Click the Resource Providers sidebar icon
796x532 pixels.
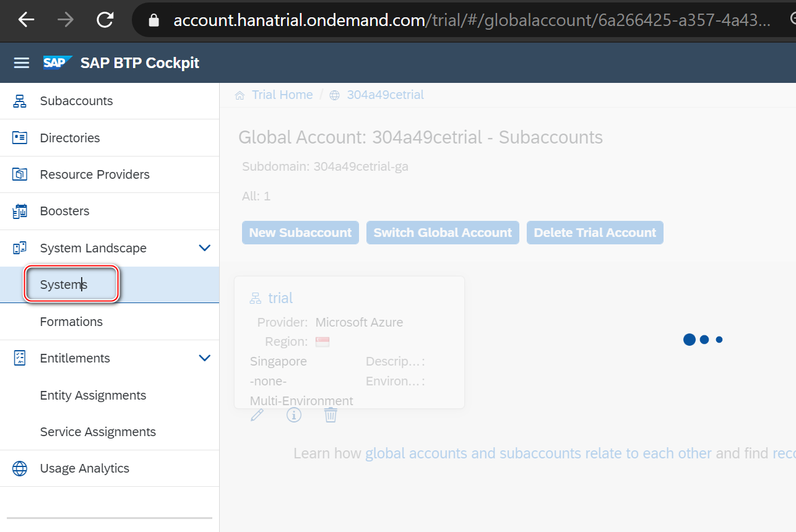[20, 174]
